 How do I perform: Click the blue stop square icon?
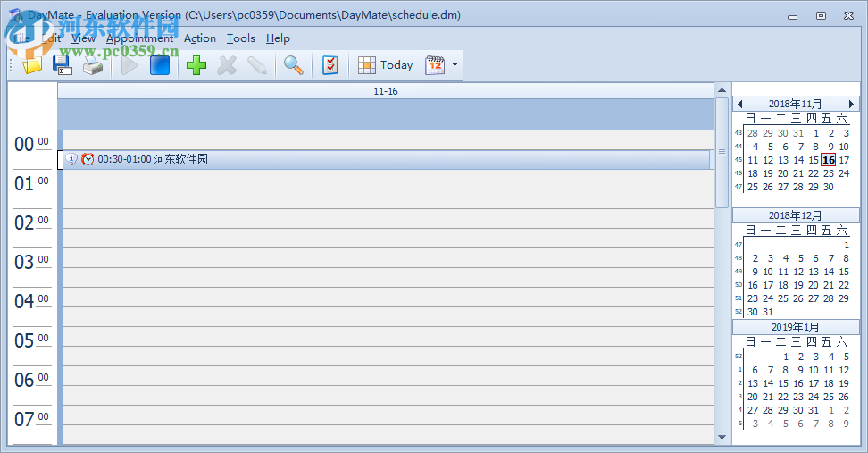click(160, 65)
